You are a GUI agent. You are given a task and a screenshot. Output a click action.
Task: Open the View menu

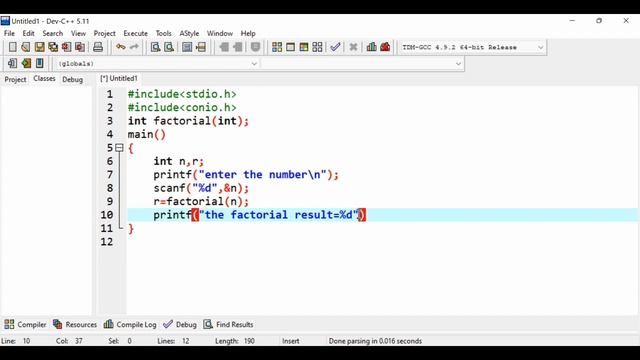pos(78,33)
